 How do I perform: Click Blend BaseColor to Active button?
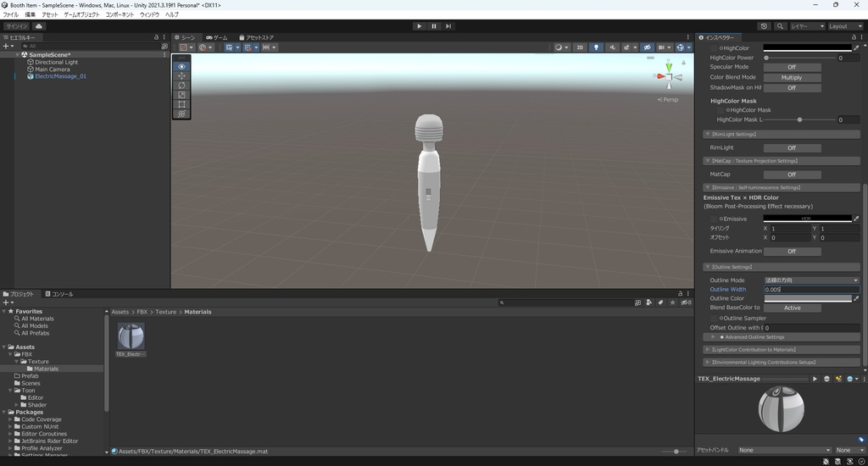tap(792, 308)
